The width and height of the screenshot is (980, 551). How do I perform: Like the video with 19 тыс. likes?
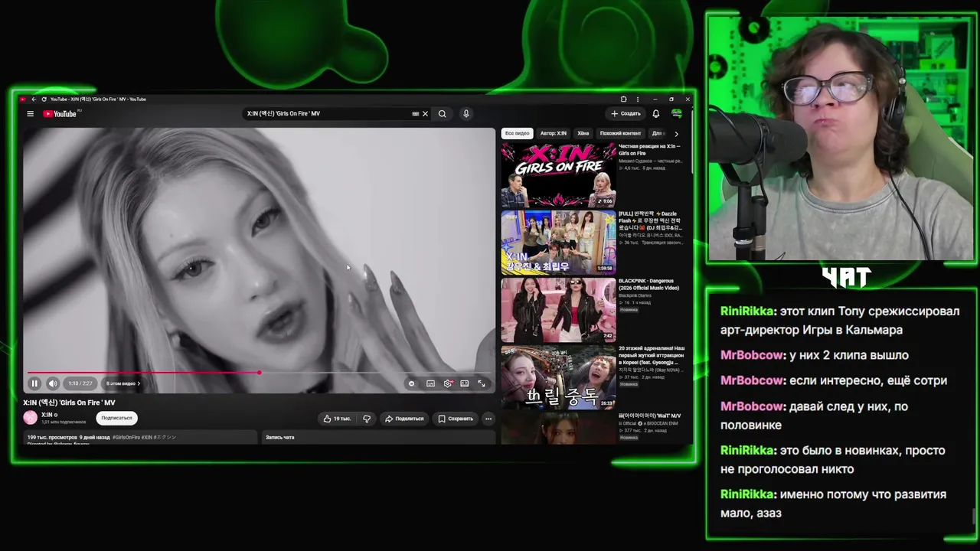pos(337,419)
